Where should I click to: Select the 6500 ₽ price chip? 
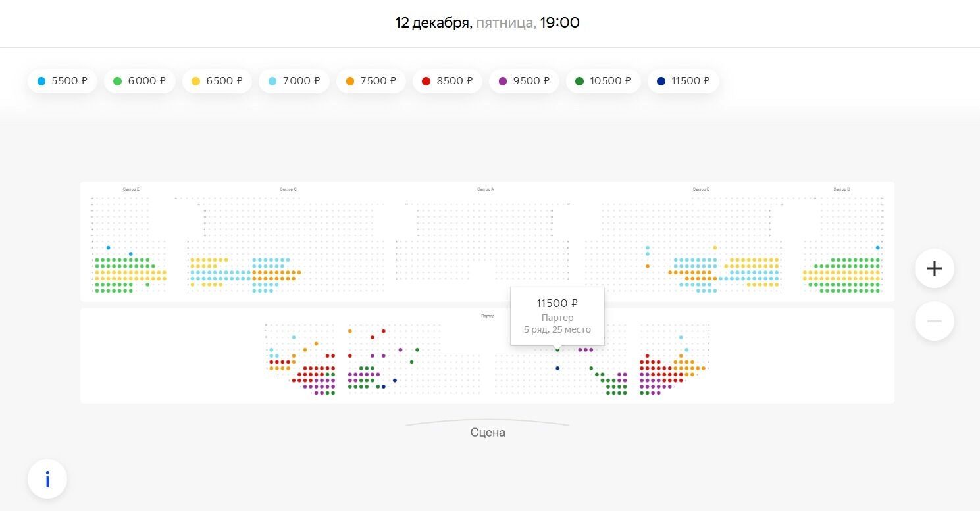tap(217, 81)
